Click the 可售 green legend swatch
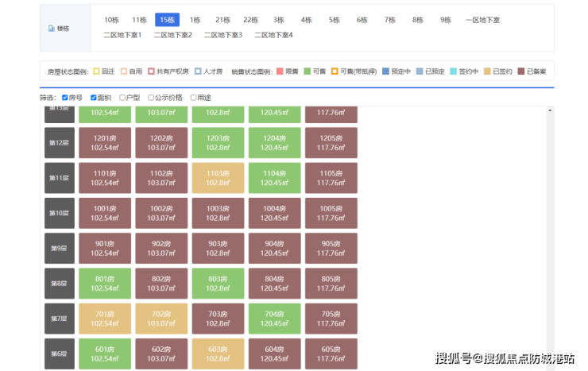The width and height of the screenshot is (588, 371). (x=308, y=71)
